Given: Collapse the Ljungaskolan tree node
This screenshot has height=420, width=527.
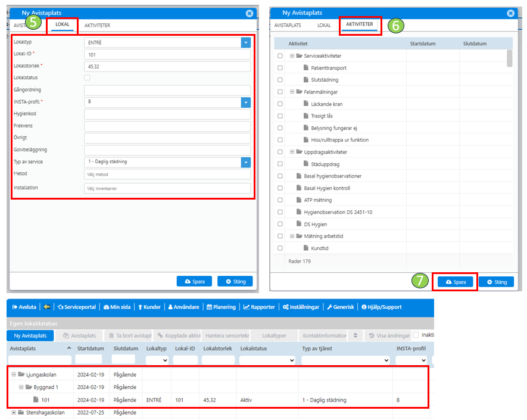Looking at the screenshot, I should [x=13, y=374].
